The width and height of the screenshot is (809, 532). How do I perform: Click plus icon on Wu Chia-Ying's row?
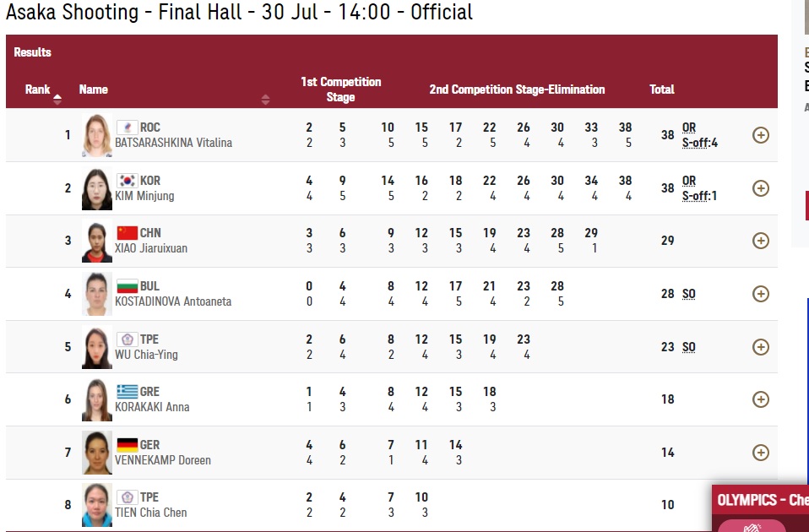coord(760,347)
